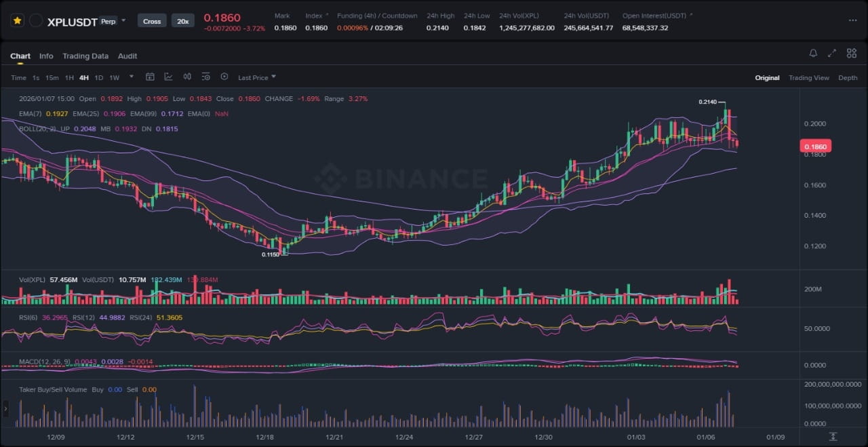Click the EMA(99) indicator legend
Screen dimensions: 868x447
[156, 114]
